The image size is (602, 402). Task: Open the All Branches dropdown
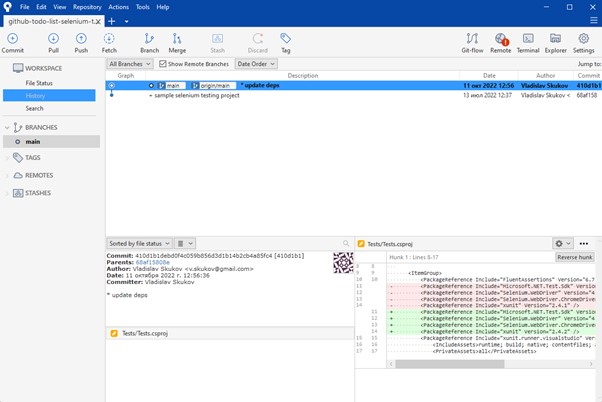tap(129, 64)
